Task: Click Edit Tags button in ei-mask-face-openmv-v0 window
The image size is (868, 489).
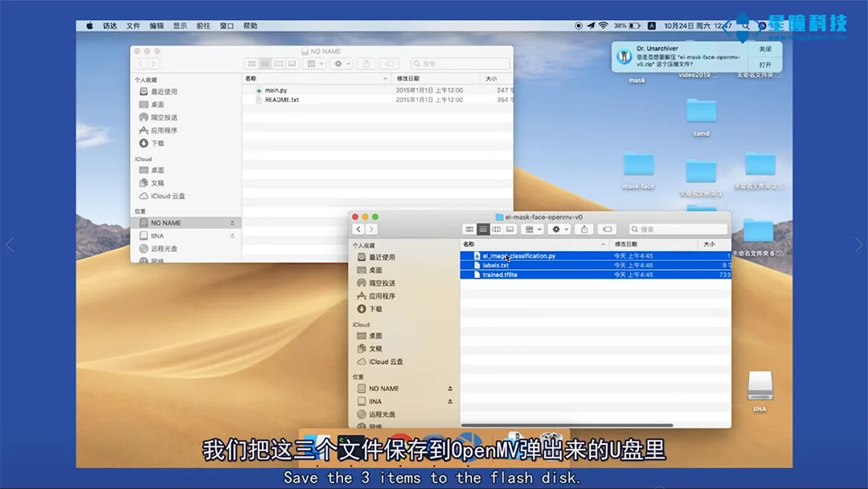Action: 607,229
